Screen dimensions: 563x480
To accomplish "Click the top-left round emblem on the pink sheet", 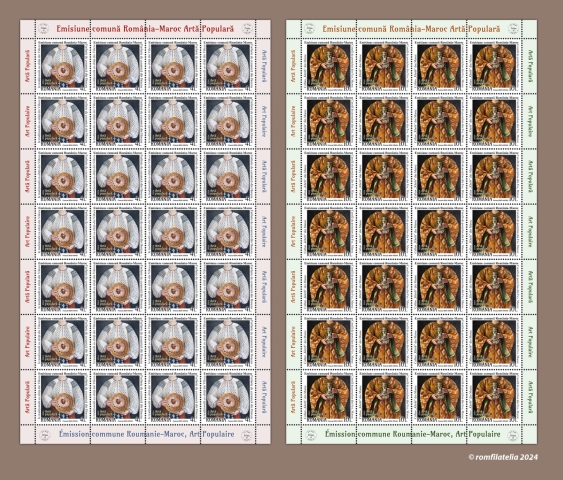I will [44, 29].
